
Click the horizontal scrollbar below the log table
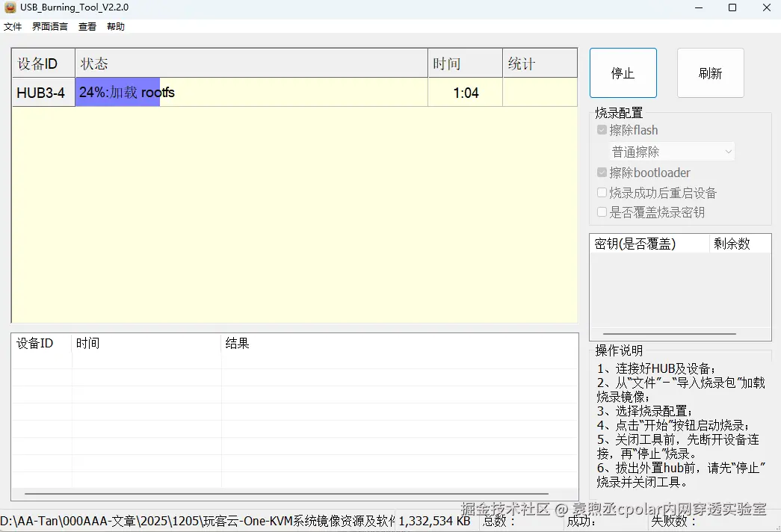point(294,492)
